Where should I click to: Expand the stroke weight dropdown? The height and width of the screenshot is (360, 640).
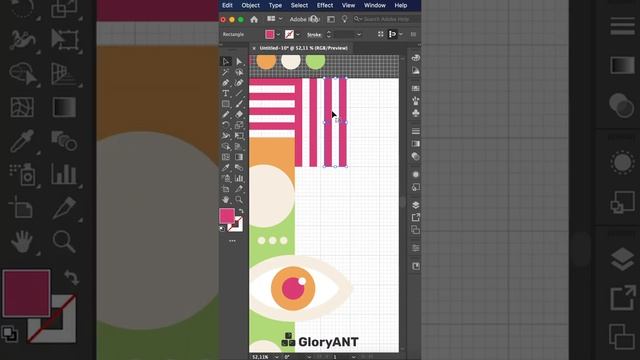359,35
